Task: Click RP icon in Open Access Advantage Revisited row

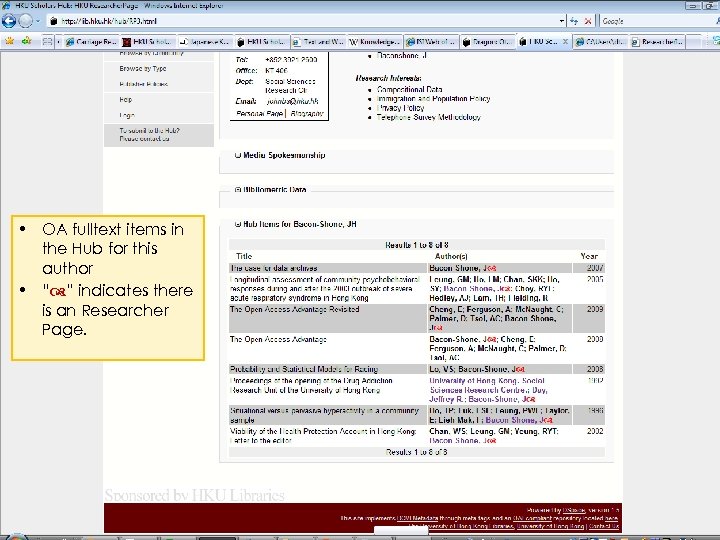Action: coord(437,328)
